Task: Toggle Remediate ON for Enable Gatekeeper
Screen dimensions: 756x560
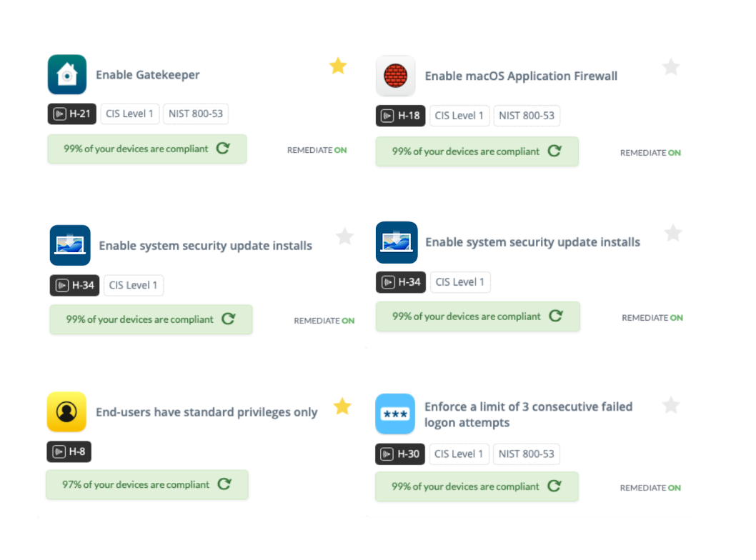Action: (x=317, y=150)
